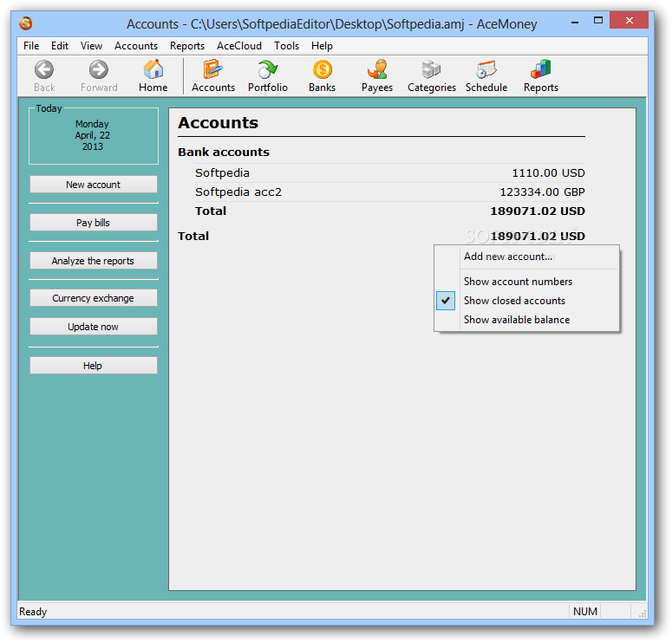This screenshot has width=672, height=643.
Task: Open the Reports chart icon in toolbar
Action: tap(541, 69)
